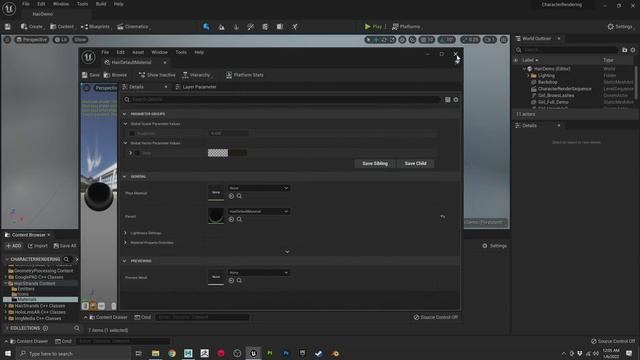The image size is (640, 360).
Task: Open Cinematics menu in main toolbar
Action: click(x=133, y=27)
